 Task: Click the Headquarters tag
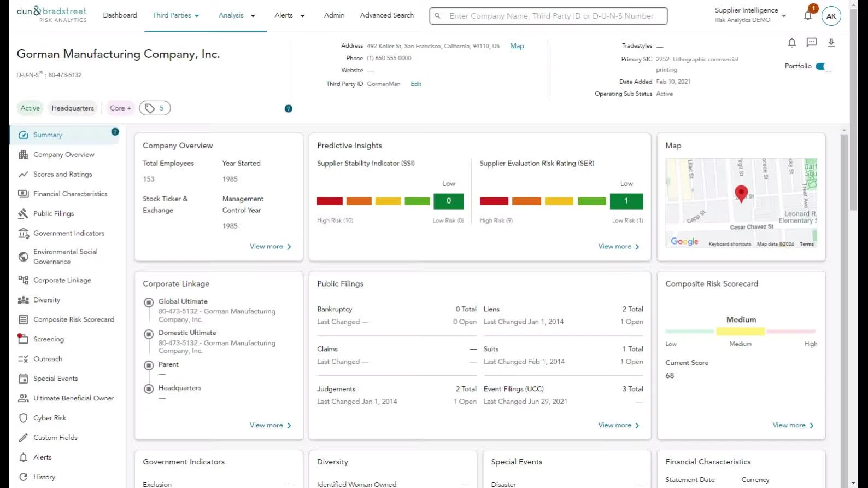(x=73, y=108)
